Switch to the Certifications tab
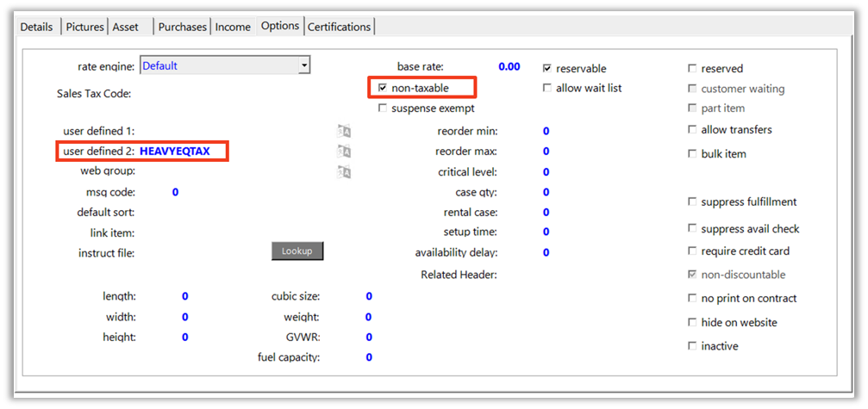Image resolution: width=868 pixels, height=409 pixels. 340,27
